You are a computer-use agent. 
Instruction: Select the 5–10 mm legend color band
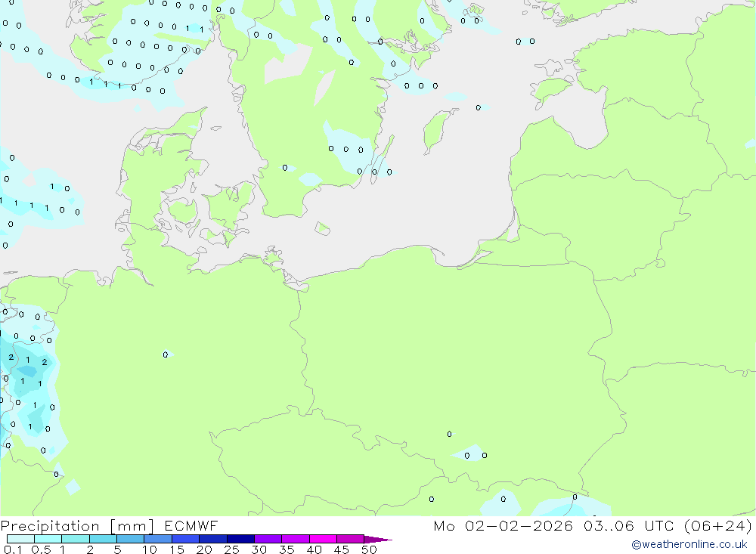click(x=131, y=539)
